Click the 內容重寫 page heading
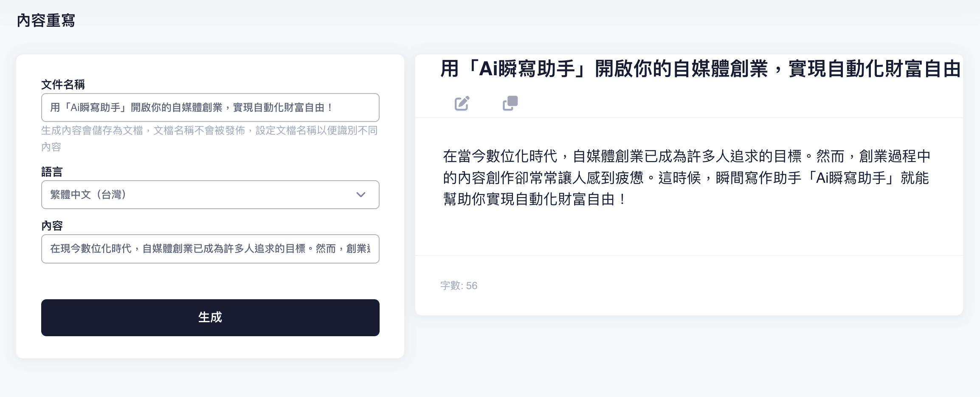980x397 pixels. coord(46,20)
